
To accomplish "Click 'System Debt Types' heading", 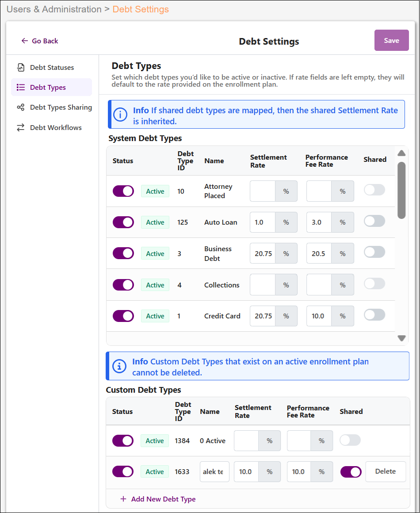I will pos(145,138).
